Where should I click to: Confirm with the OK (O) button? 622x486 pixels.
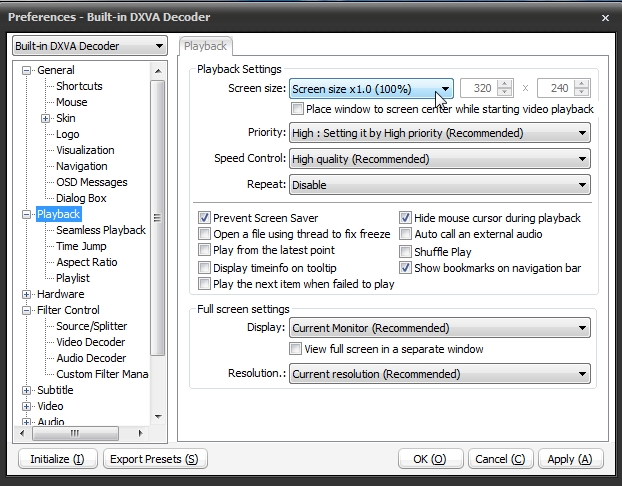tap(430, 459)
